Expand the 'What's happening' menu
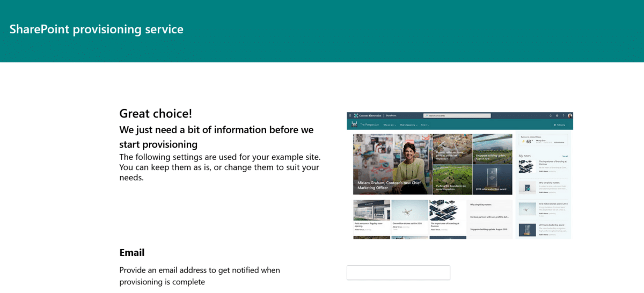The height and width of the screenshot is (293, 644). point(408,124)
